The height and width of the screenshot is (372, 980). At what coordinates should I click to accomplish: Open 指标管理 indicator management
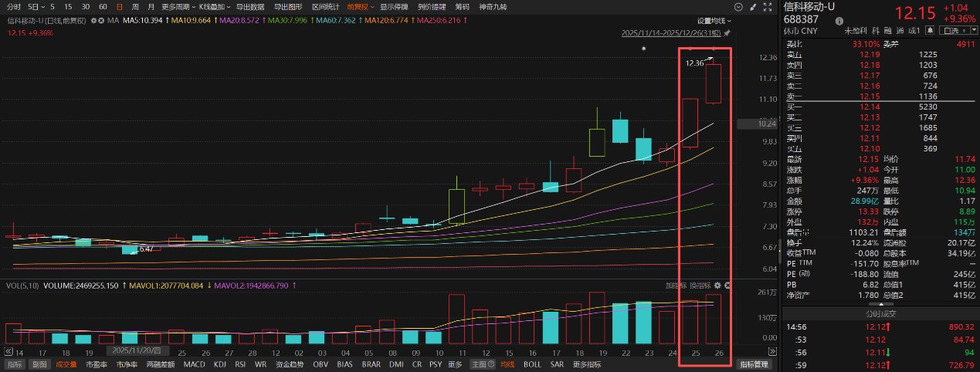[x=754, y=364]
